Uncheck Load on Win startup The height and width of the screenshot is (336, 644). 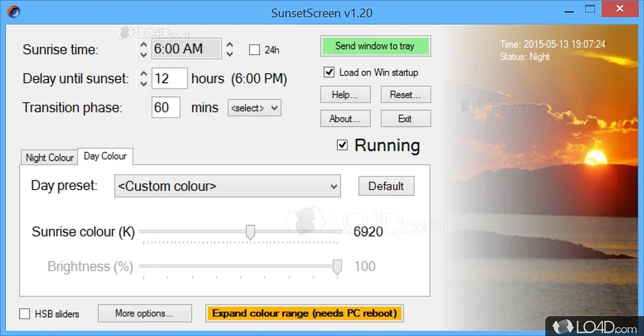(x=329, y=72)
